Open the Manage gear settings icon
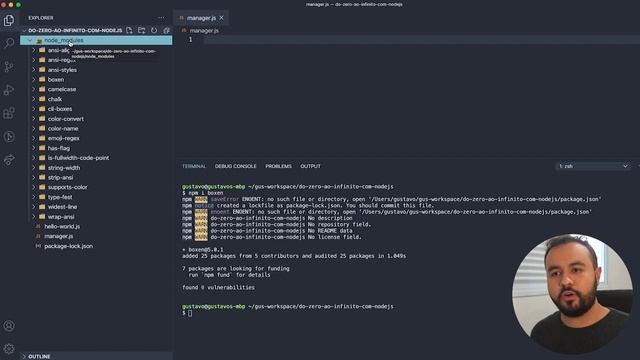The height and width of the screenshot is (360, 640). [x=9, y=349]
